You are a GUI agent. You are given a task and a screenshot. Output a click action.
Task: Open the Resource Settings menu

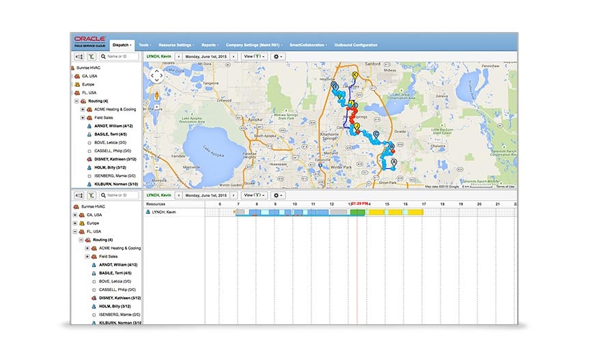(x=176, y=44)
